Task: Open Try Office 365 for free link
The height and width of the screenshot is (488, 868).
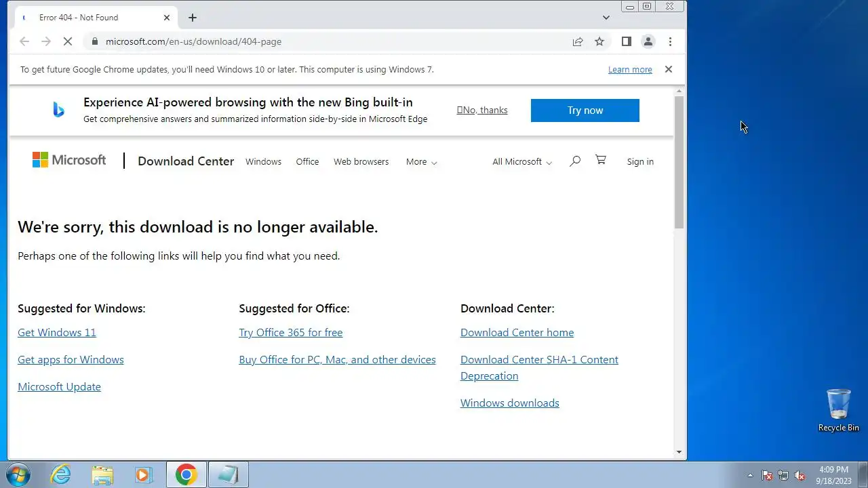Action: [x=291, y=332]
